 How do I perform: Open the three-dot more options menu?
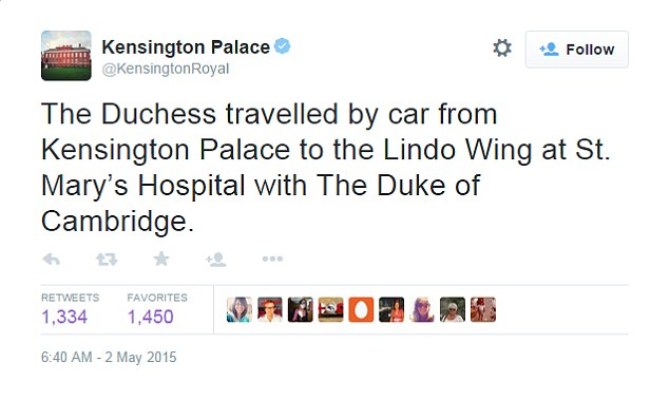click(x=272, y=258)
